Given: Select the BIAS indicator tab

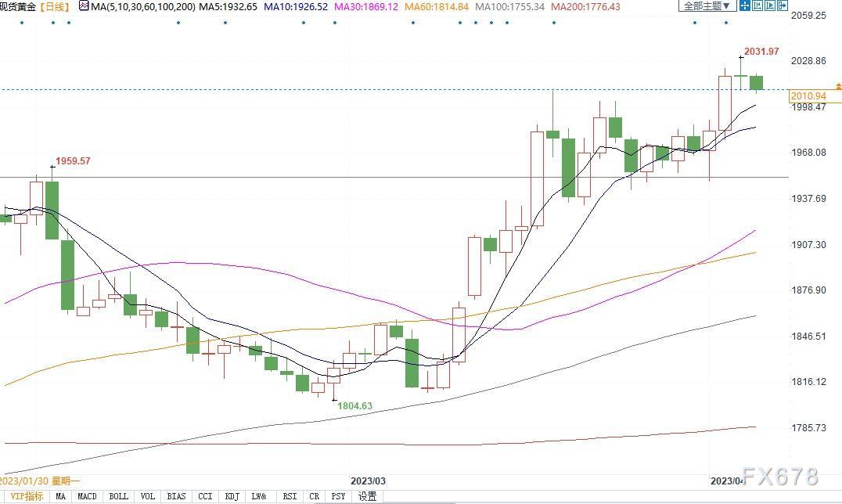Looking at the screenshot, I should coord(176,496).
